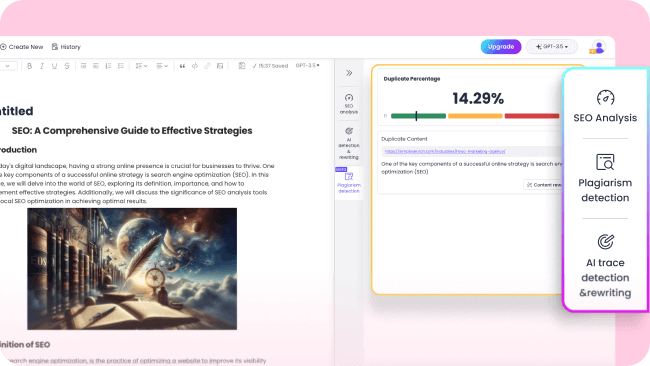Toggle underline formatting
Image resolution: width=650 pixels, height=366 pixels.
coord(54,66)
